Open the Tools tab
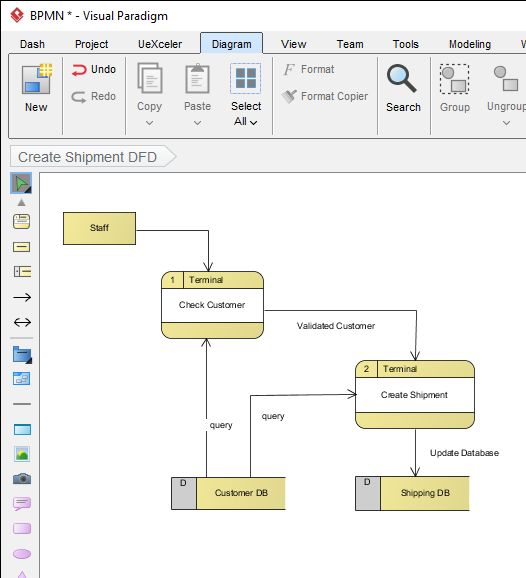526x578 pixels. click(405, 44)
